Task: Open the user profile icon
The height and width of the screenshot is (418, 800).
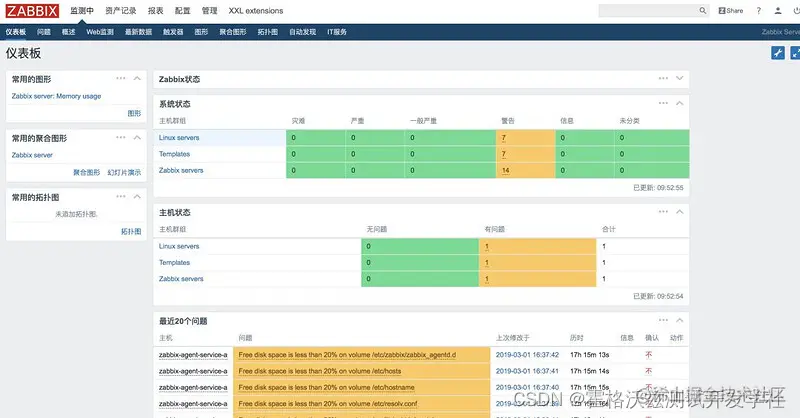Action: click(778, 11)
